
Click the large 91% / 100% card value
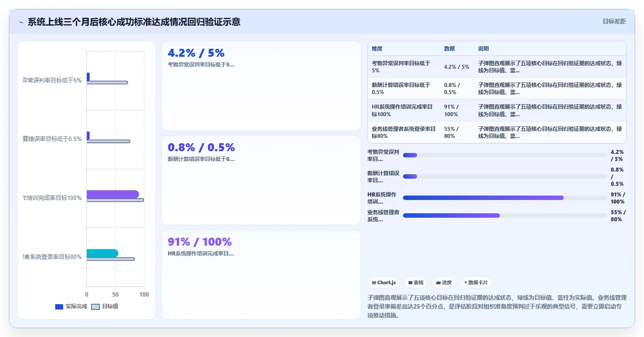pyautogui.click(x=199, y=242)
